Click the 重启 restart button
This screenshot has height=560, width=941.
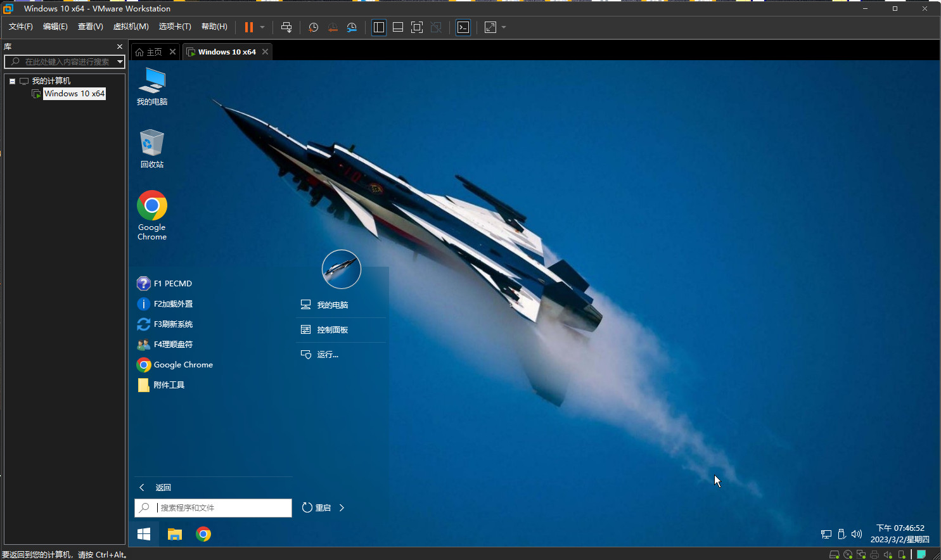(x=316, y=508)
